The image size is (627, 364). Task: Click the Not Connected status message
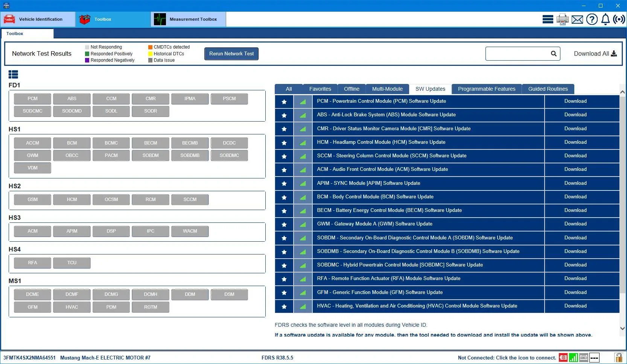coord(507,358)
